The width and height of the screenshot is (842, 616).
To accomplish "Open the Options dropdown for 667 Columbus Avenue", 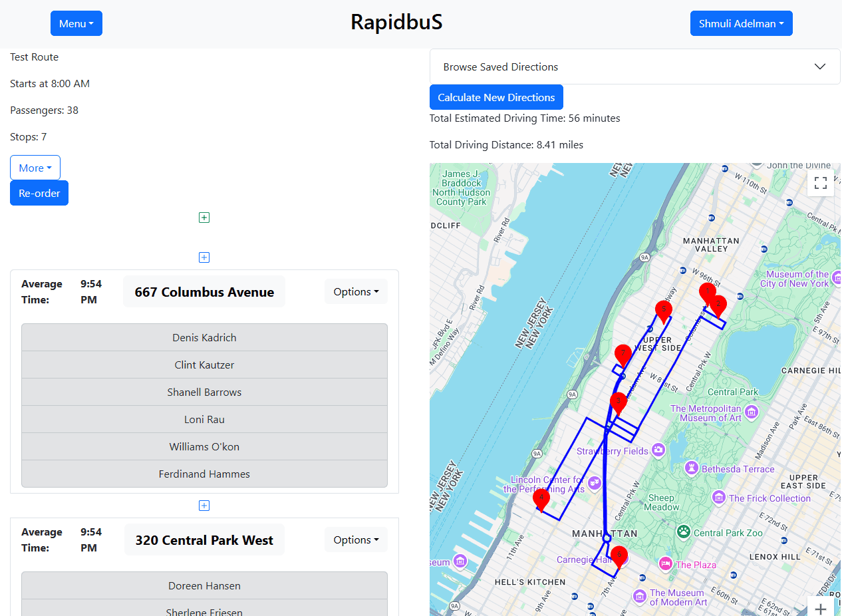I will 356,291.
